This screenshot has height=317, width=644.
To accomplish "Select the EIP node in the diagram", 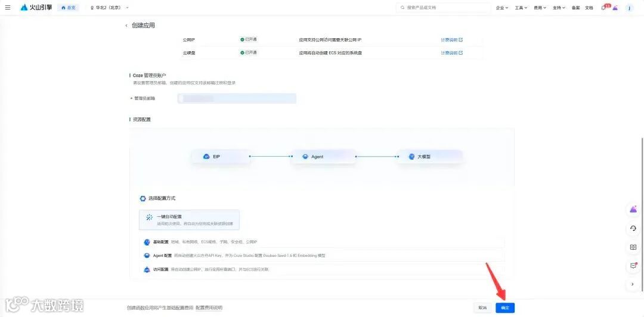I will (221, 157).
